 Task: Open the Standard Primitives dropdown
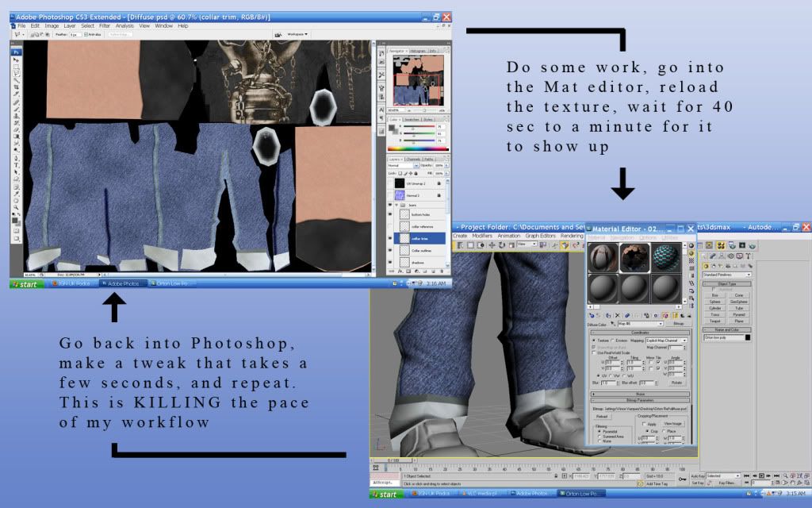click(727, 275)
